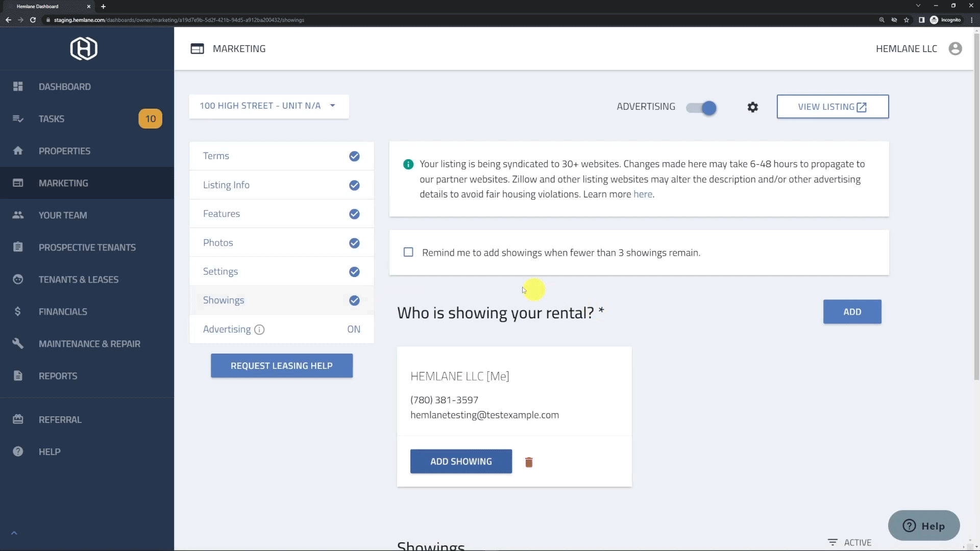Open the Terms section
The image size is (980, 551).
[282, 156]
